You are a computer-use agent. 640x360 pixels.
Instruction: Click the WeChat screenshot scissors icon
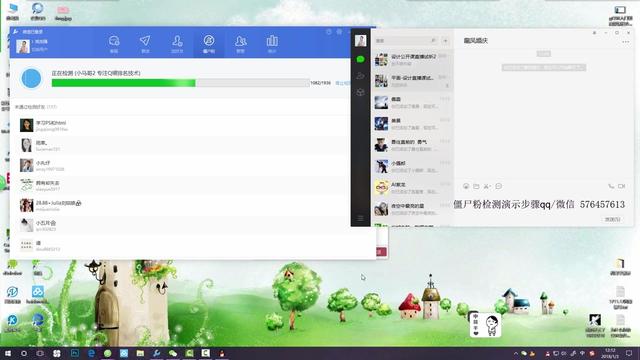pyautogui.click(x=487, y=186)
